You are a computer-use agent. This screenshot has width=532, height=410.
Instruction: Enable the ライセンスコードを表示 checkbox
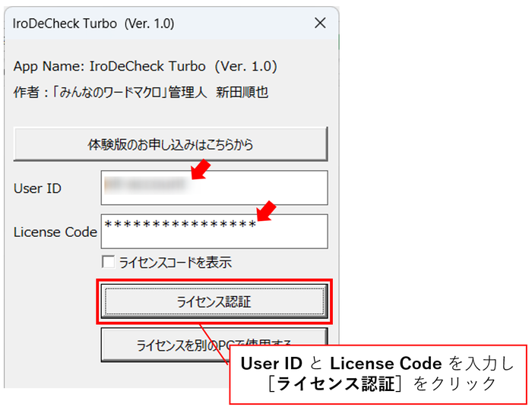tap(108, 262)
